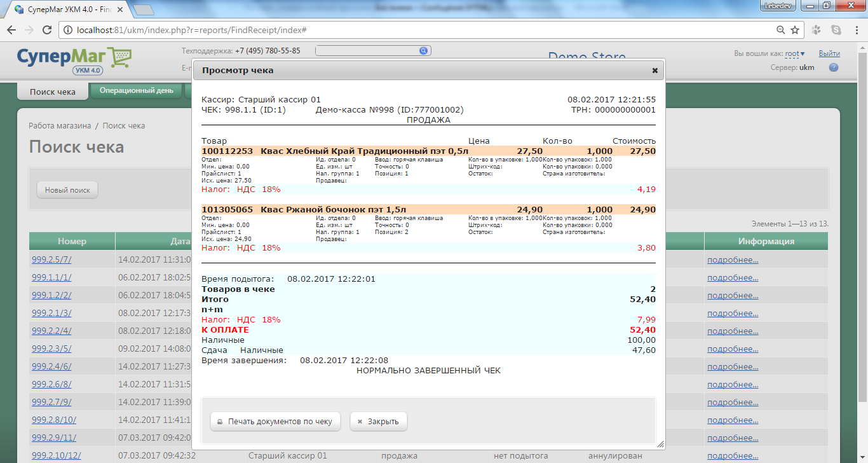Click the Skype extension icon
This screenshot has height=463, width=868.
pyautogui.click(x=836, y=30)
